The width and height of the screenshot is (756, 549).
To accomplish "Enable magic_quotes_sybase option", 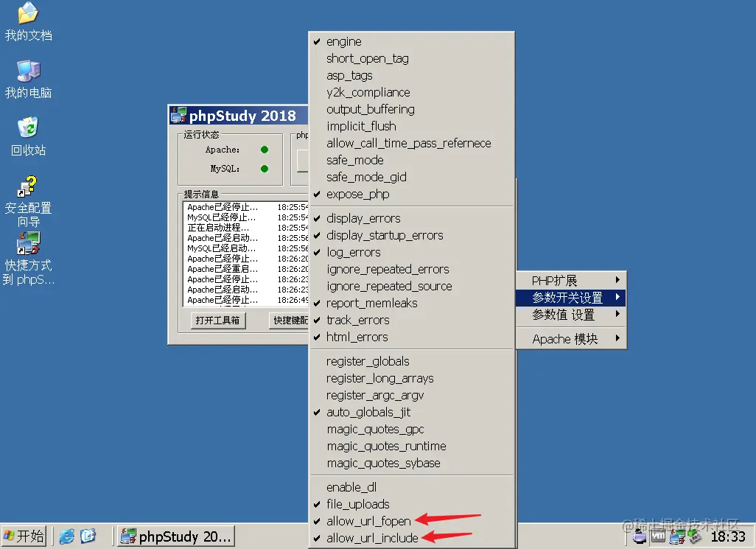I will point(412,464).
